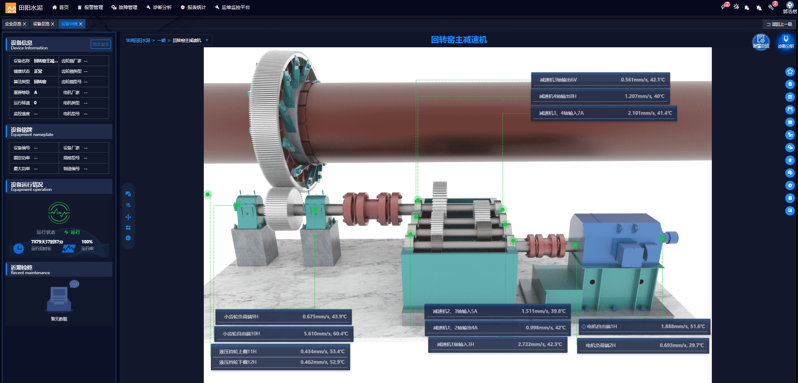The image size is (798, 383).
Task: Click the round button left of 诊断分析
Action: tap(761, 42)
